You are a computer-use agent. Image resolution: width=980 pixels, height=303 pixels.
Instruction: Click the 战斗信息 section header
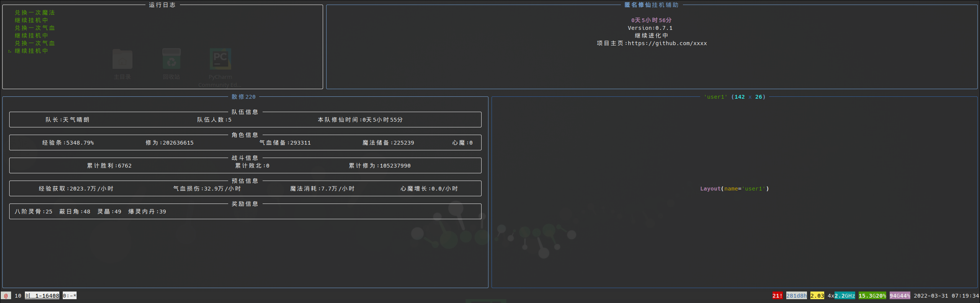(x=245, y=158)
